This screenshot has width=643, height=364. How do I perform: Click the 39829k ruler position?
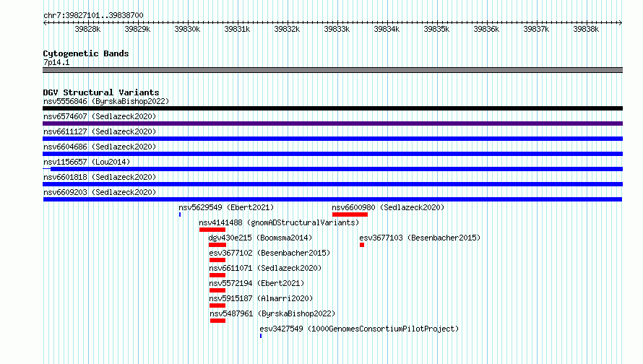pos(137,29)
